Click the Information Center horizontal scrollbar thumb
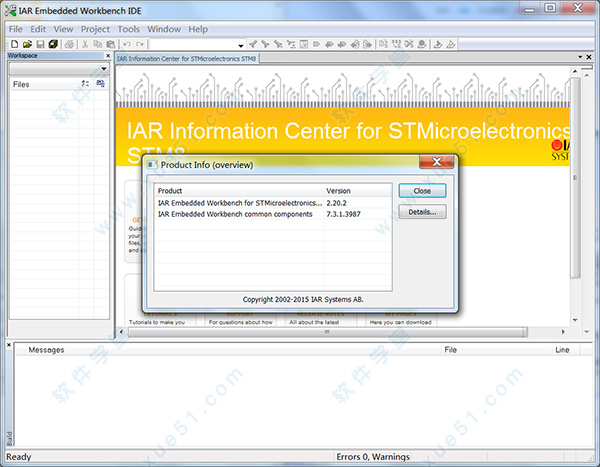Image resolution: width=600 pixels, height=467 pixels. tap(327, 332)
